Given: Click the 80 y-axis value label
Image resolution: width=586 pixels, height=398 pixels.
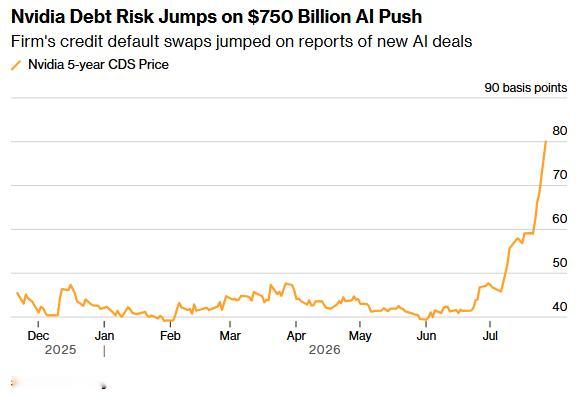Looking at the screenshot, I should (559, 131).
